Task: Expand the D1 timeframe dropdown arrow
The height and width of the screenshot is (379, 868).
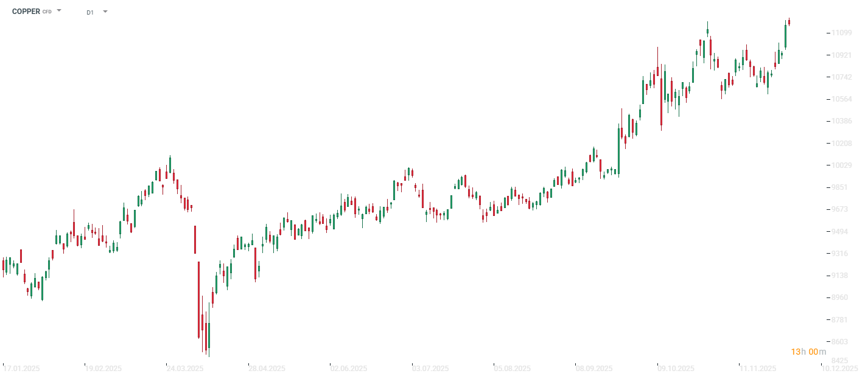Action: (x=105, y=11)
